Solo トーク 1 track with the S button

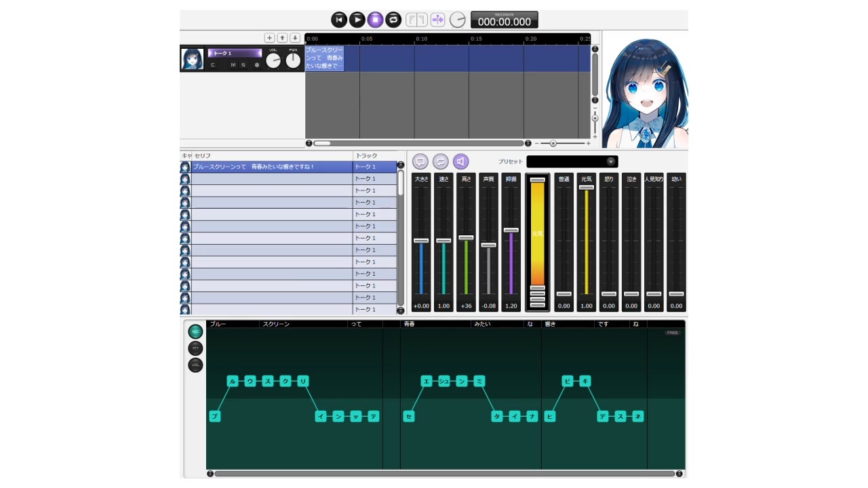(243, 65)
